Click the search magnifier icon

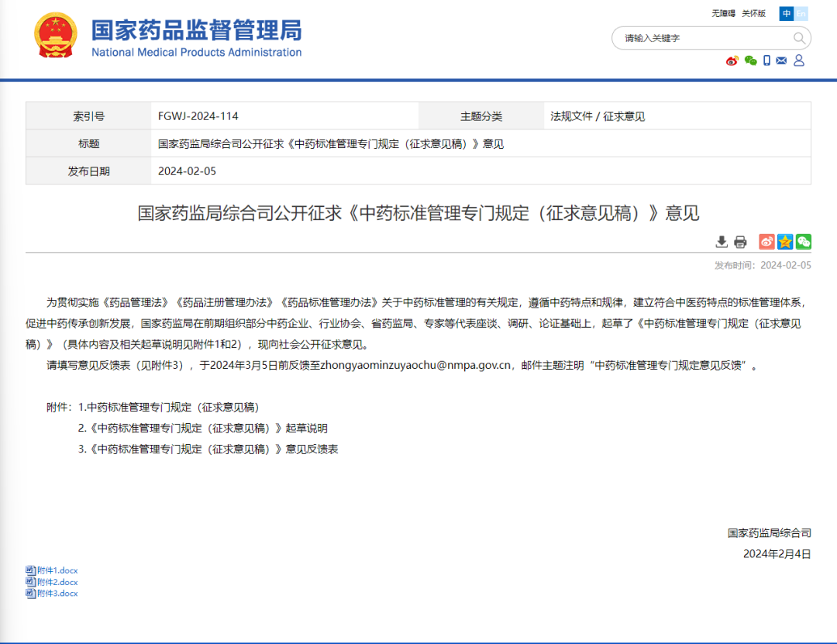[798, 38]
